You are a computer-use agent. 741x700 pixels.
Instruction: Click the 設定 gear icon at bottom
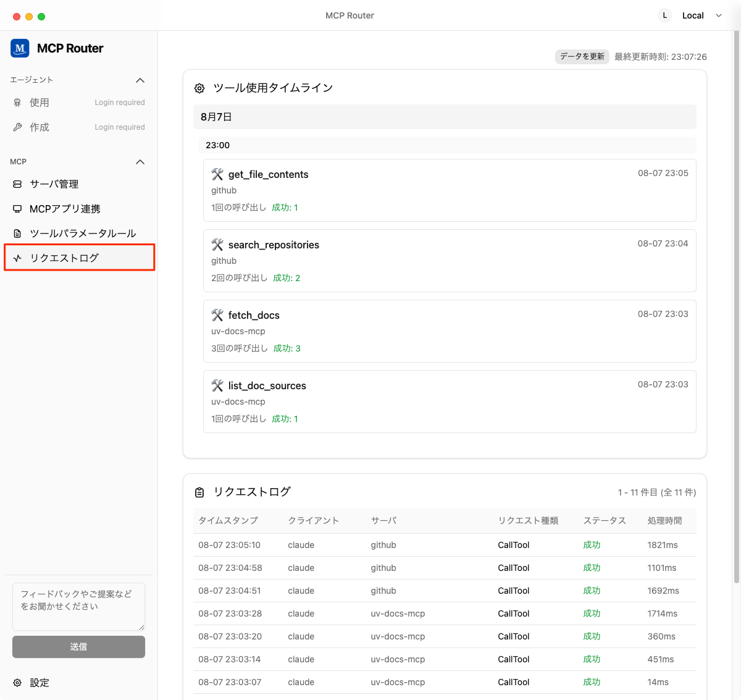click(x=17, y=683)
